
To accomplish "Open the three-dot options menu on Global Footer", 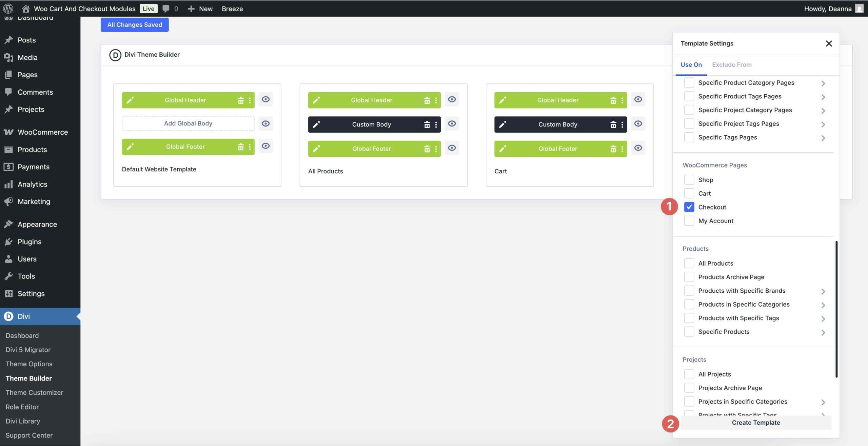I will pos(251,147).
